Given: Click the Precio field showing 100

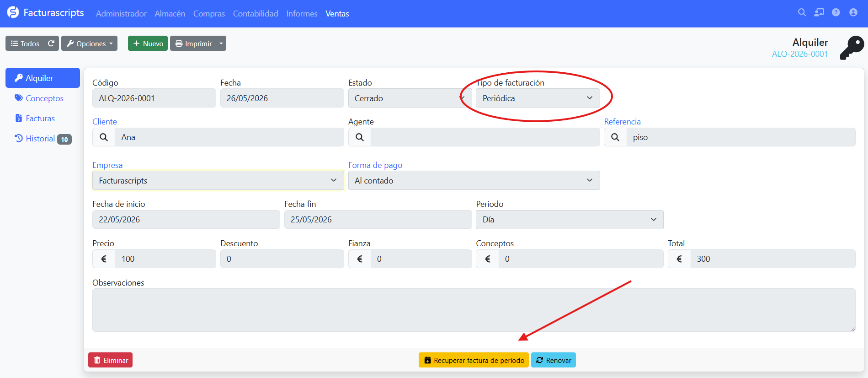Looking at the screenshot, I should pyautogui.click(x=165, y=259).
